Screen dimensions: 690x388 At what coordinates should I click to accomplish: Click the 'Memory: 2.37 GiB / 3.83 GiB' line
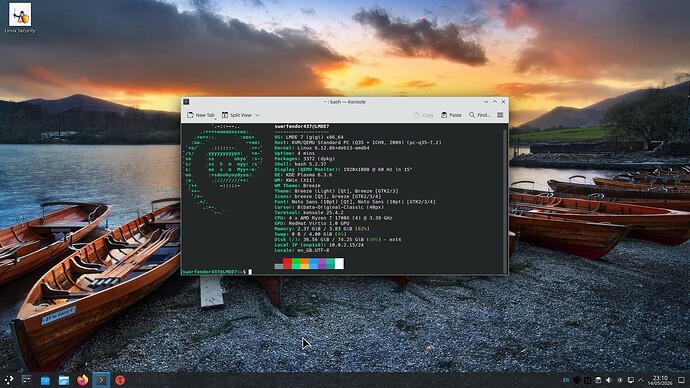(322, 229)
